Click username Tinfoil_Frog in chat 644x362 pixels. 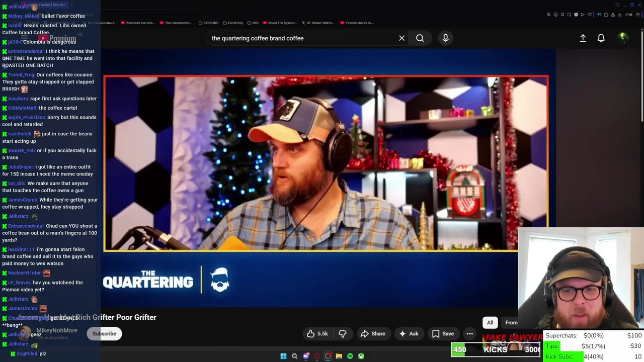pos(22,75)
